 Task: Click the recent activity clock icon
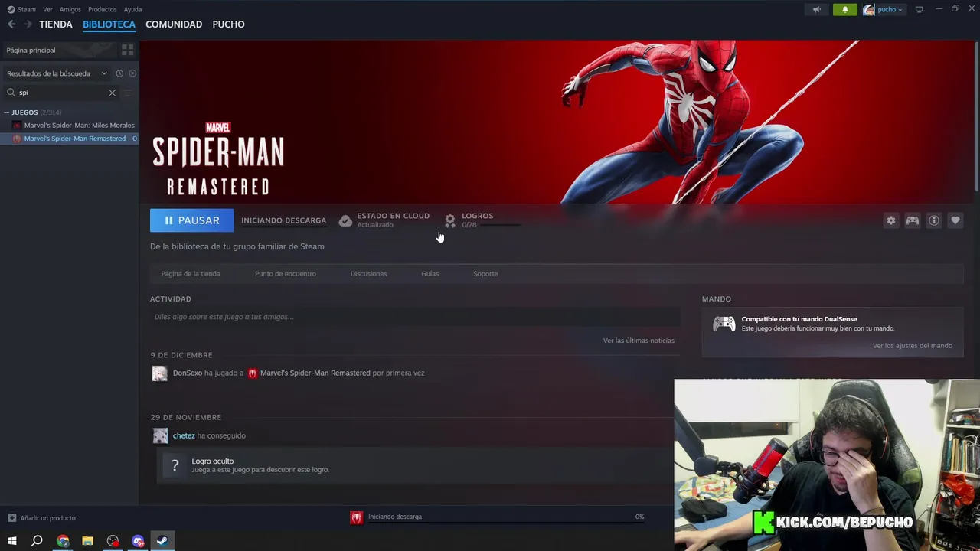[119, 73]
